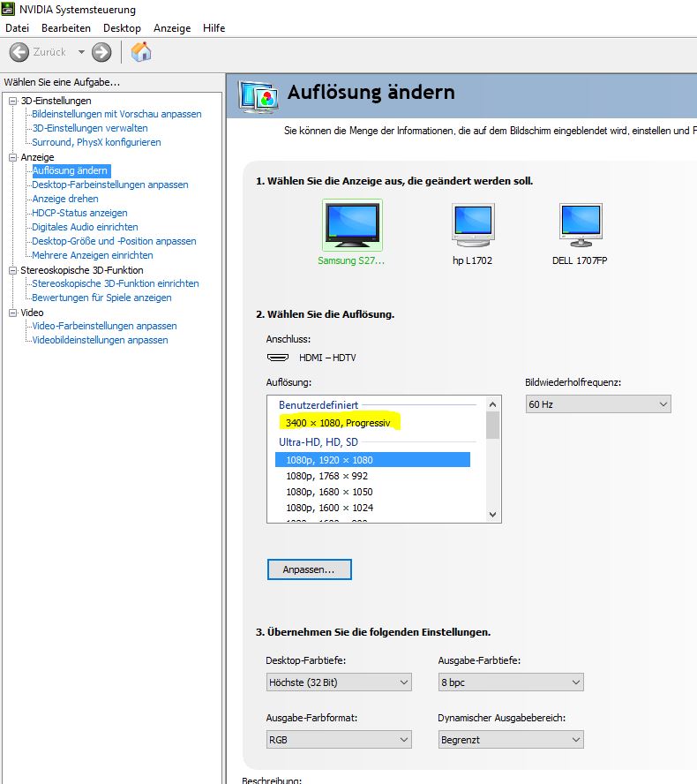Viewport: 697px width, 784px height.
Task: Select the 1080p, 1920 × 1080 resolution
Action: 372,459
